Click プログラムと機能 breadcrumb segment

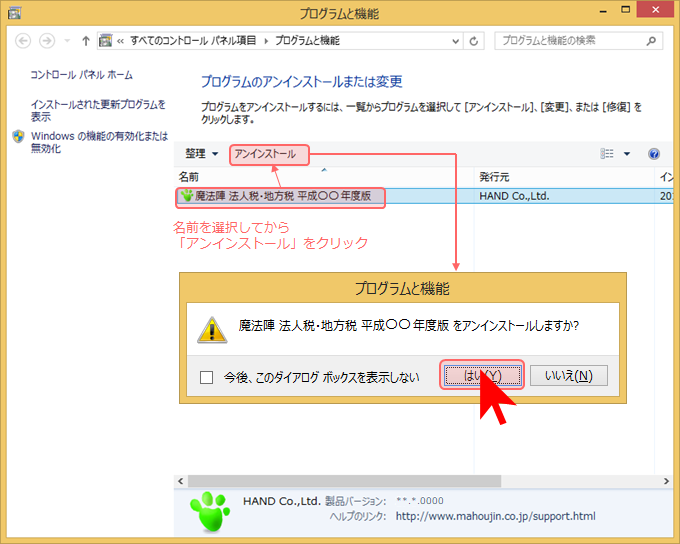[307, 41]
